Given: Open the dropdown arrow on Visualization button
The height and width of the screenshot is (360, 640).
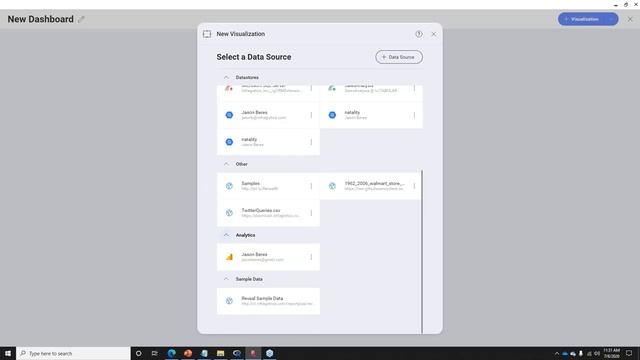Looking at the screenshot, I should [x=611, y=19].
